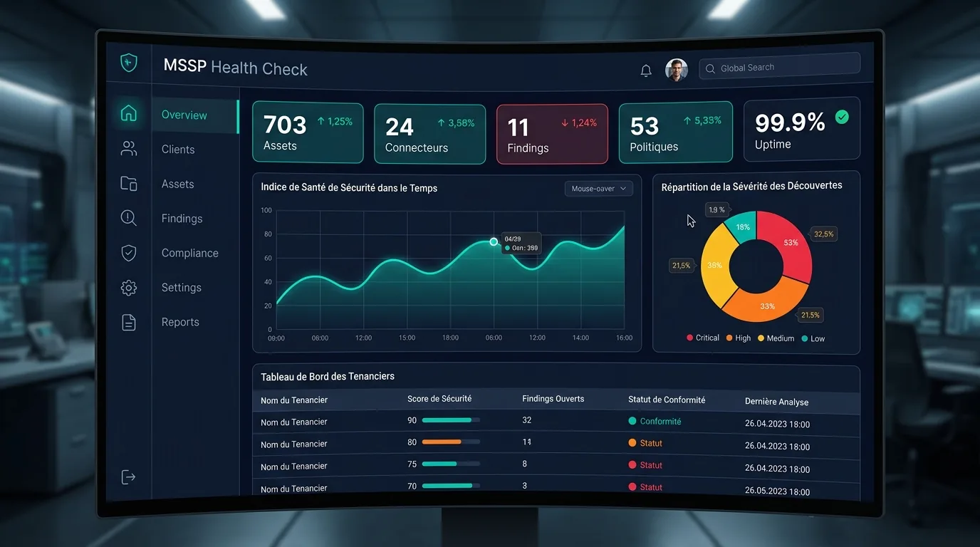The image size is (980, 547).
Task: Click the 04/29 chart tooltip
Action: pos(521,244)
